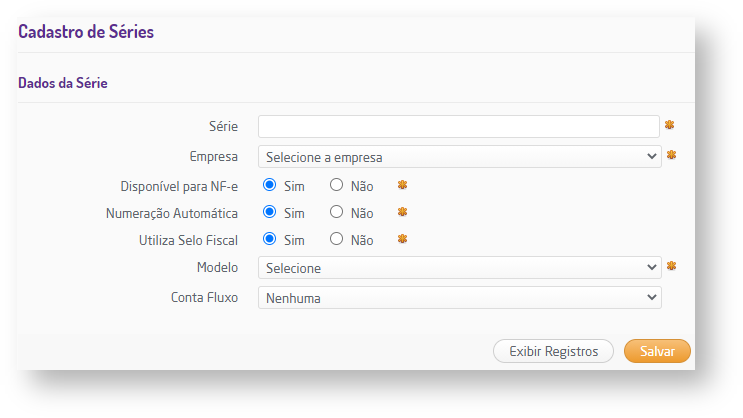Click the asterisk icon on Numeração Automática row
Image resolution: width=743 pixels, height=418 pixels.
pyautogui.click(x=403, y=212)
